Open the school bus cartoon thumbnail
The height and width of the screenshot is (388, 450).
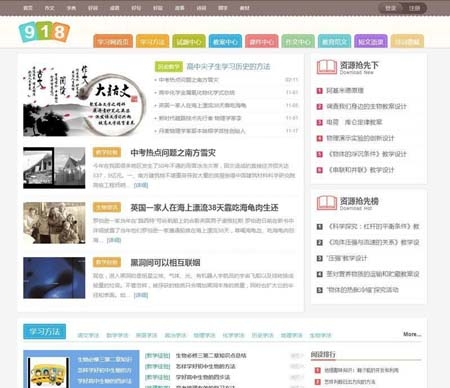pyautogui.click(x=49, y=373)
